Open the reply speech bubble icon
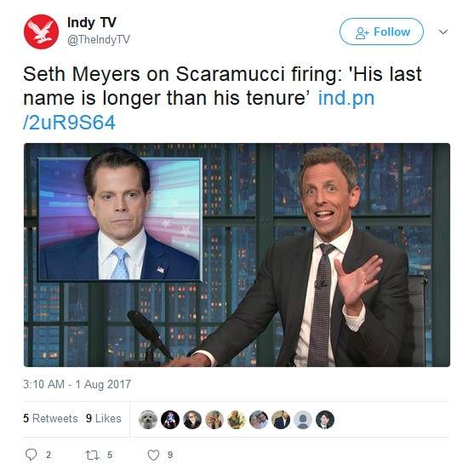This screenshot has height=476, width=474. click(31, 455)
